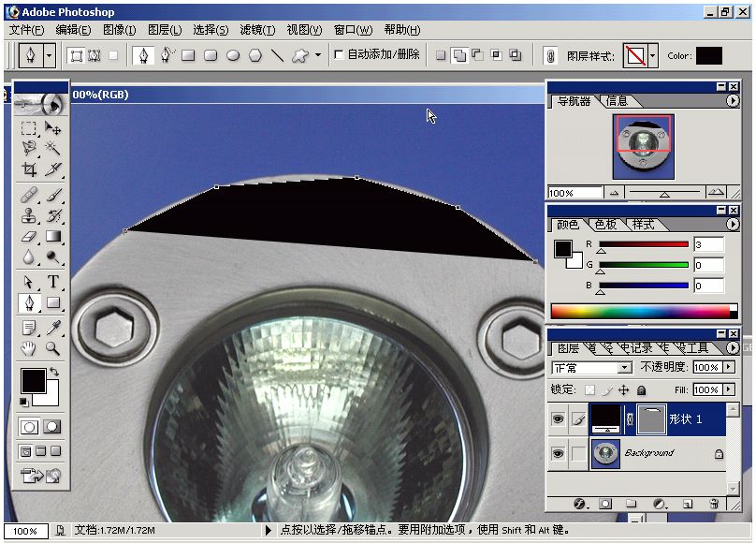The width and height of the screenshot is (756, 543).
Task: Select the Lasso tool
Action: (x=28, y=148)
